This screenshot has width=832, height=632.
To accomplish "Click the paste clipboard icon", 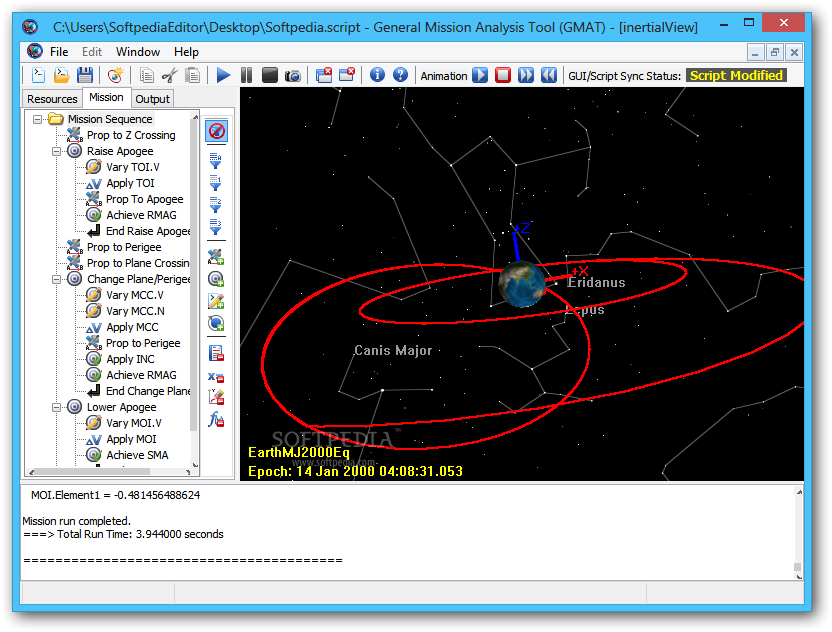I will coord(193,75).
